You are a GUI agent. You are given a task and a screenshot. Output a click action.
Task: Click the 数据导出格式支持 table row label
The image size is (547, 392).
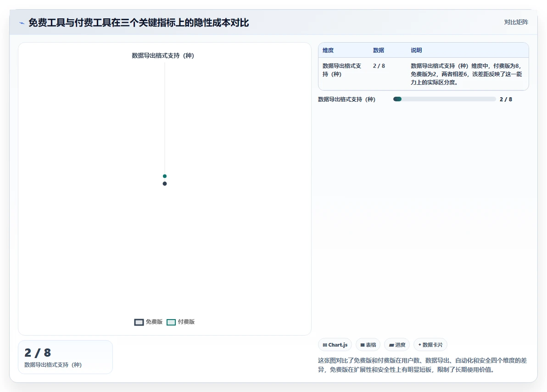[x=342, y=70]
